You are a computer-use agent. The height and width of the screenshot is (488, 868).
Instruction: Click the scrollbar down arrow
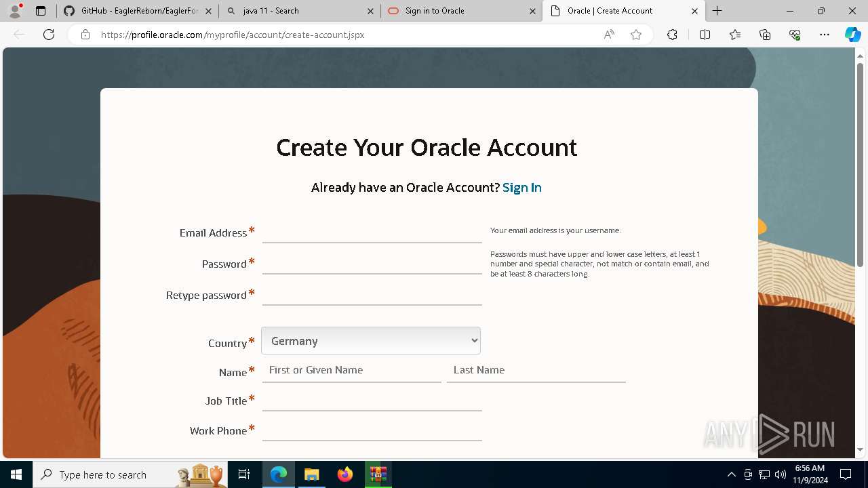tap(860, 449)
